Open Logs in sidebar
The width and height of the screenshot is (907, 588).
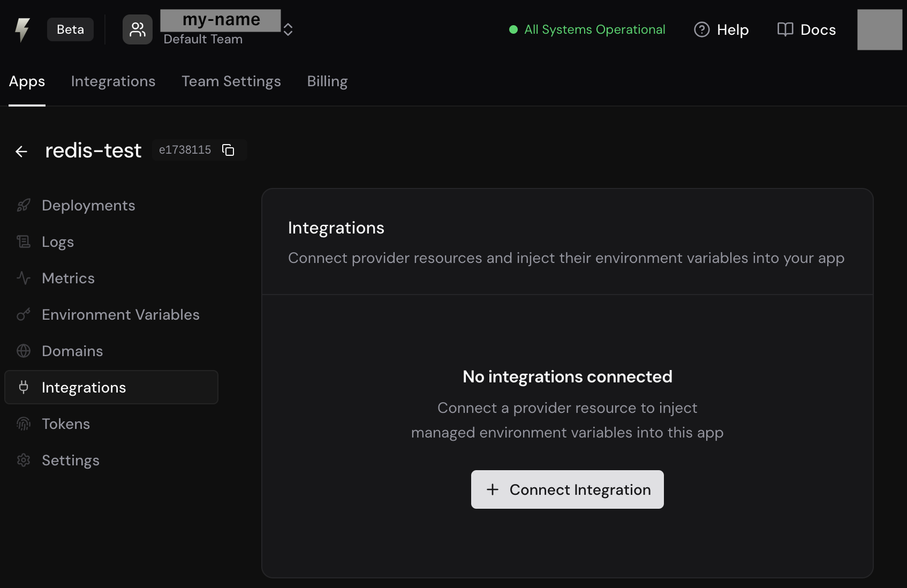click(111, 242)
